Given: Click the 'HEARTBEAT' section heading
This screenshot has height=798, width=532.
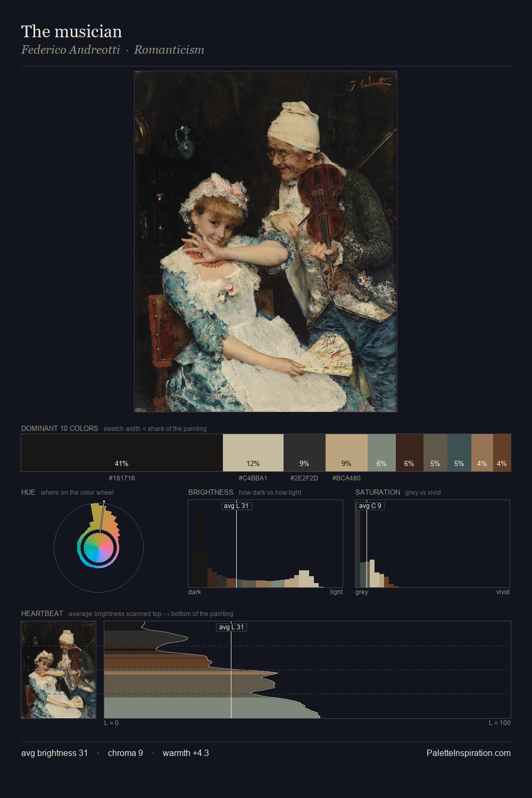Looking at the screenshot, I should click(x=42, y=613).
